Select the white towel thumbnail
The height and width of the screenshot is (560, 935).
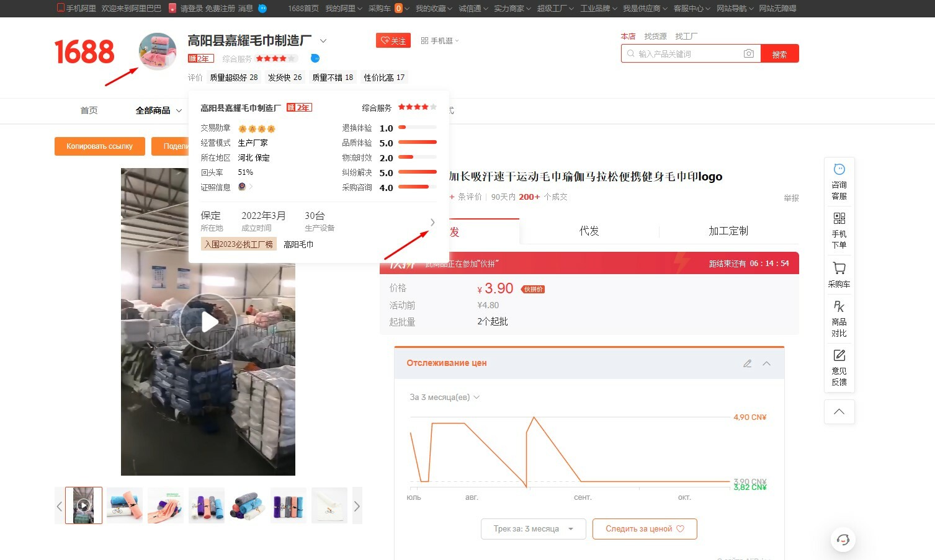pyautogui.click(x=329, y=505)
